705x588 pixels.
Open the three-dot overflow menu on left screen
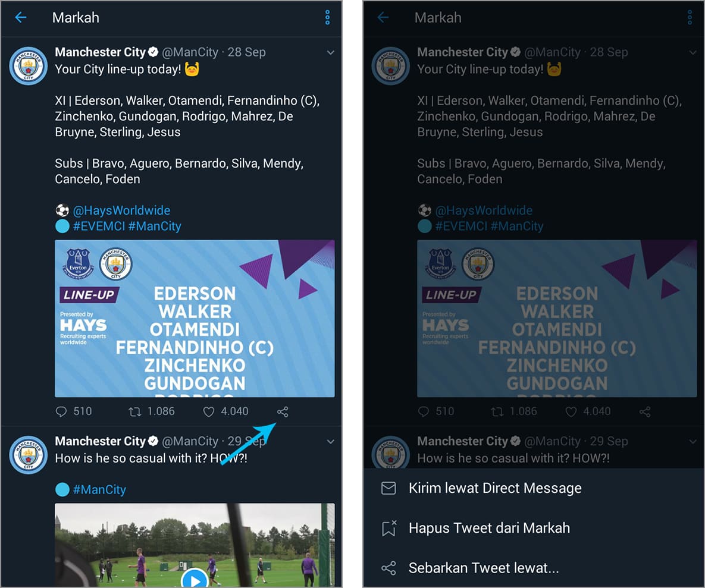327,17
